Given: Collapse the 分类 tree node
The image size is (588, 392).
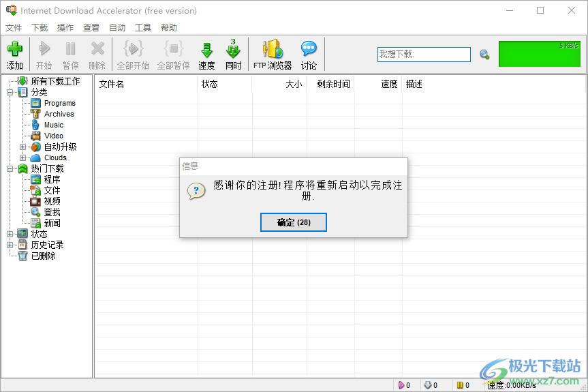Looking at the screenshot, I should point(10,92).
